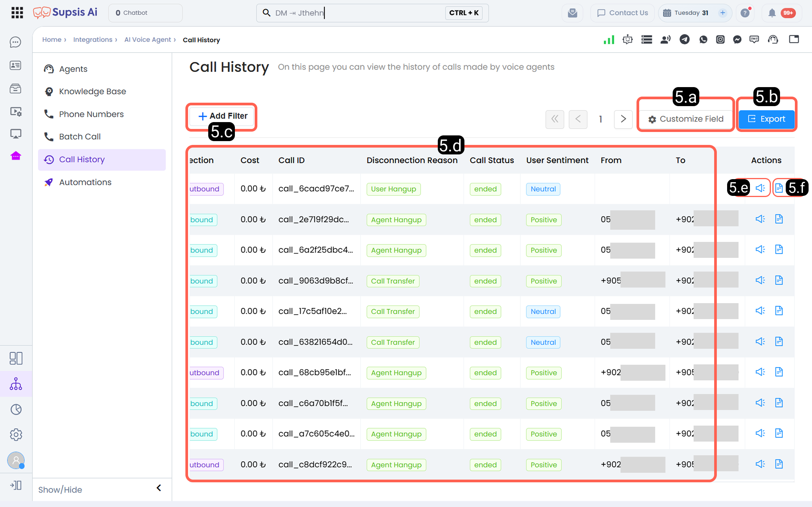Viewport: 812px width, 507px height.
Task: Click call_9063d9b8cf call ID cell
Action: pyautogui.click(x=316, y=281)
